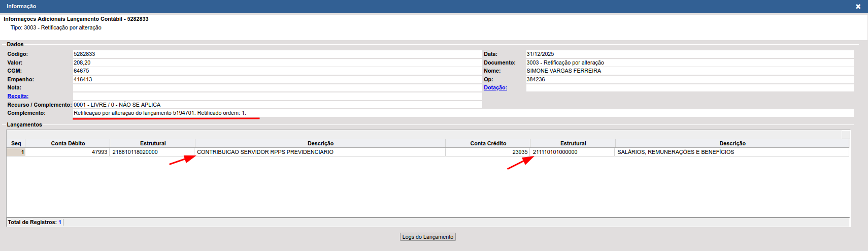This screenshot has width=868, height=251.
Task: Select the Data field showing 31/12/2025
Action: (689, 54)
